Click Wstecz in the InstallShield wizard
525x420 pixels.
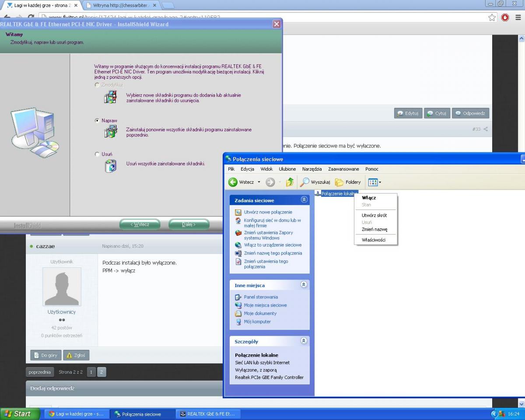140,224
